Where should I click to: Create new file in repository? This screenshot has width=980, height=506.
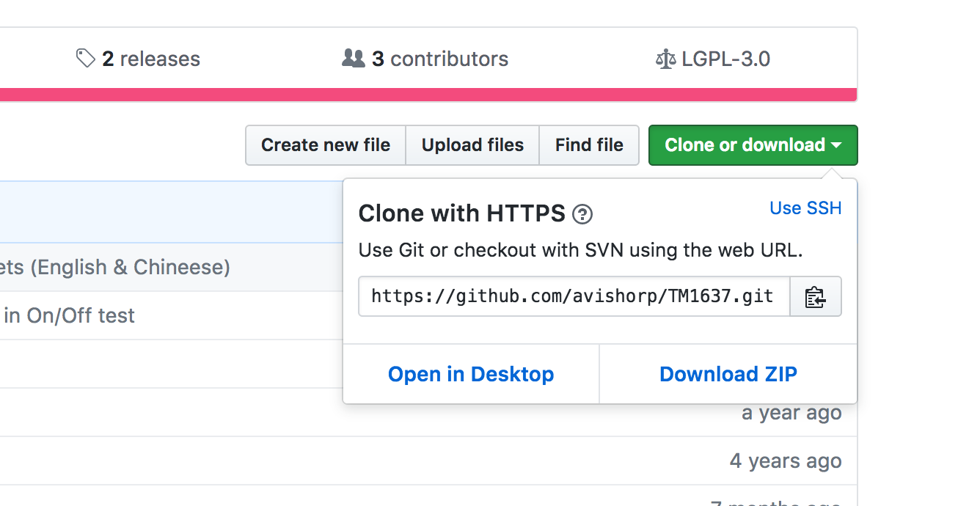pos(326,145)
